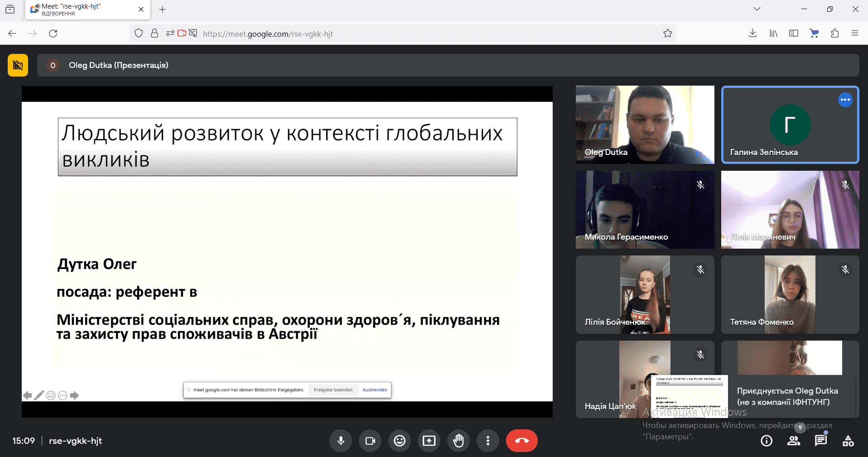
Task: Open the three-dot more options menu
Action: [488, 441]
